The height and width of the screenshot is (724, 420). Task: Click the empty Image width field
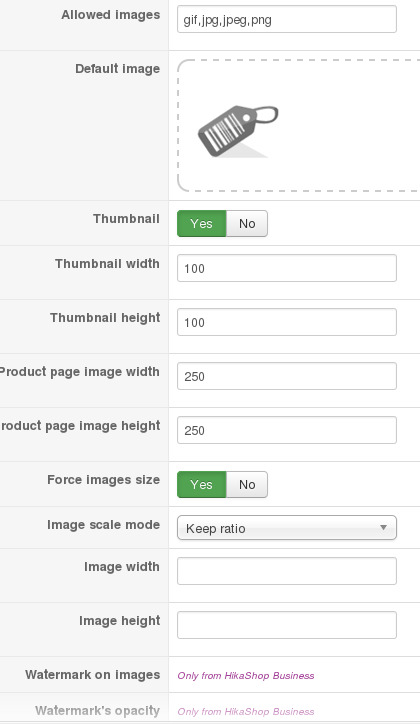point(287,571)
